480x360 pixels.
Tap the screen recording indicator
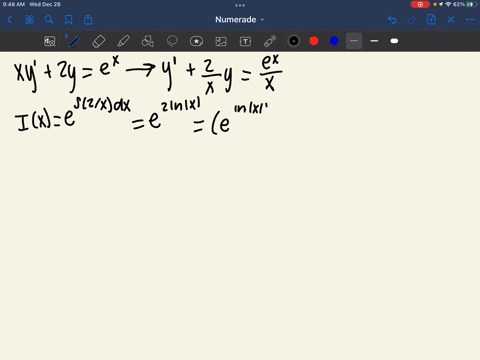click(x=420, y=5)
